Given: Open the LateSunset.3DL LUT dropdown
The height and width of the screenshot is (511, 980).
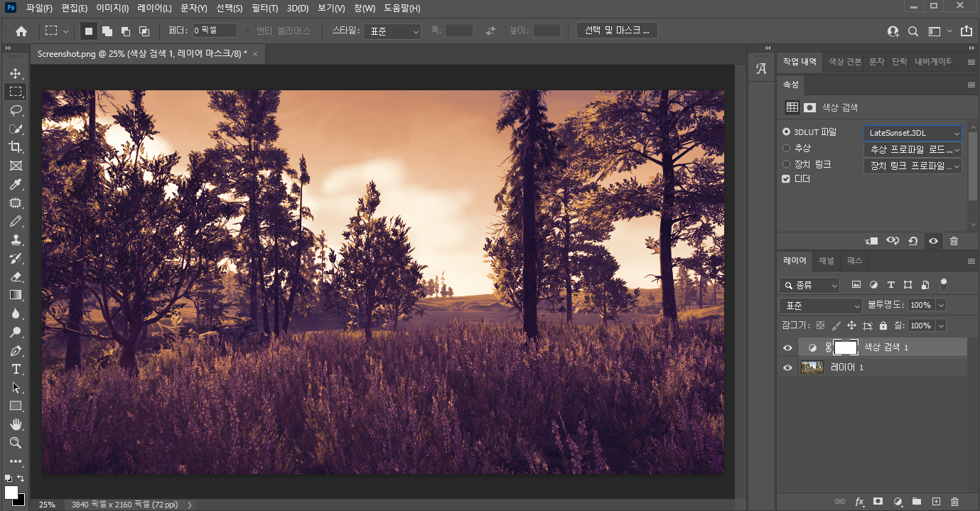Looking at the screenshot, I should click(912, 133).
